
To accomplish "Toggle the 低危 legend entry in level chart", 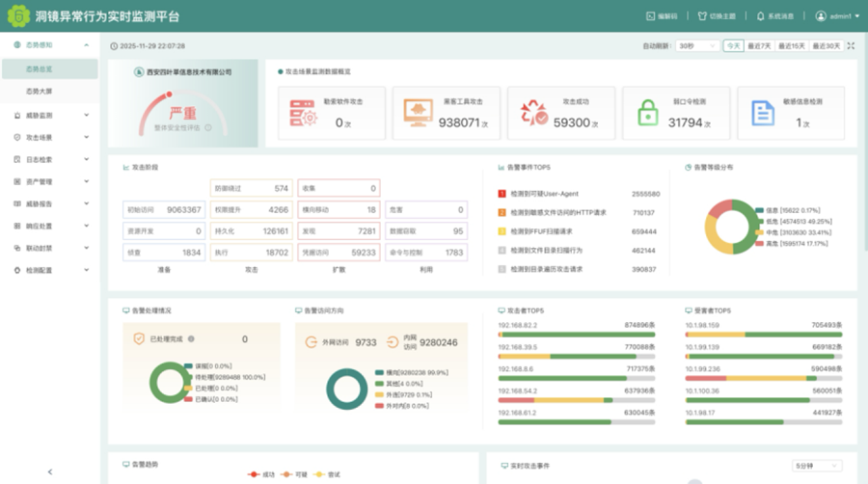I will coord(794,221).
